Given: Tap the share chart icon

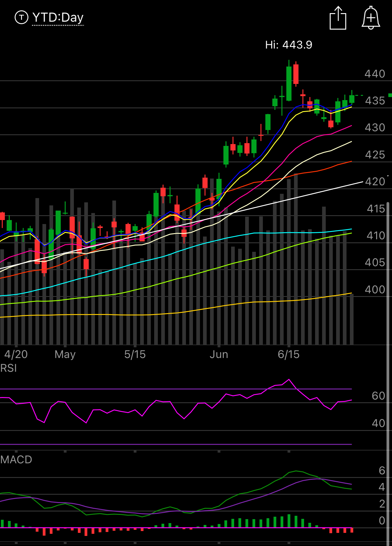Looking at the screenshot, I should coord(338,18).
